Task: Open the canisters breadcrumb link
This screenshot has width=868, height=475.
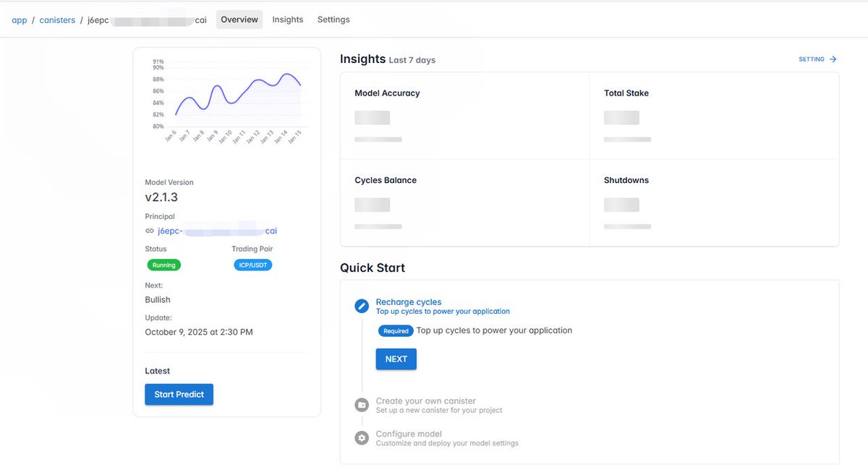Action: [x=57, y=20]
